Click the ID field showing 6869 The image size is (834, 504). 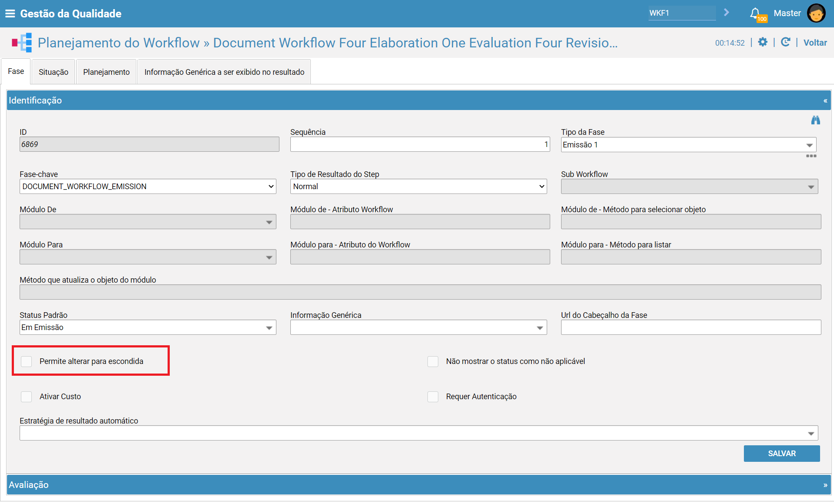(149, 144)
